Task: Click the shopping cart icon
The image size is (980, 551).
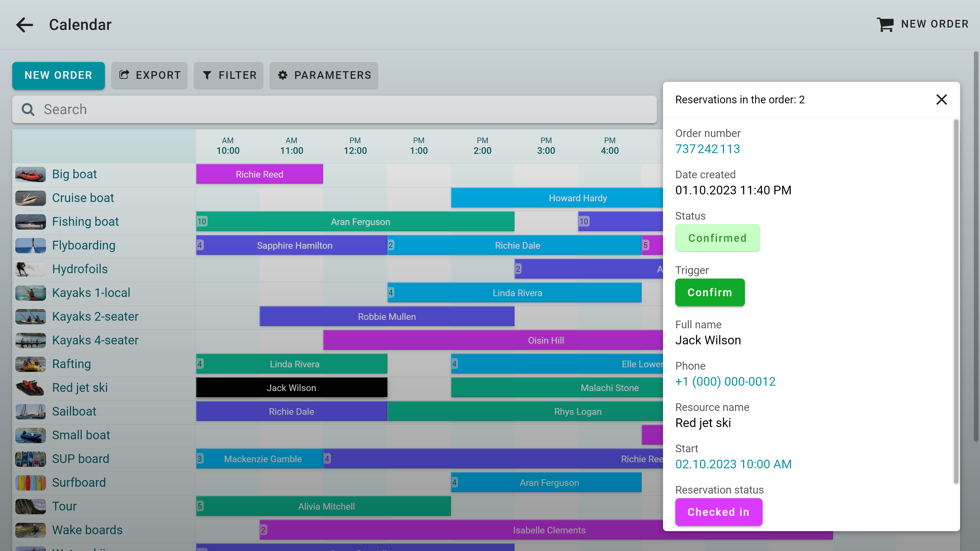Action: (x=885, y=24)
